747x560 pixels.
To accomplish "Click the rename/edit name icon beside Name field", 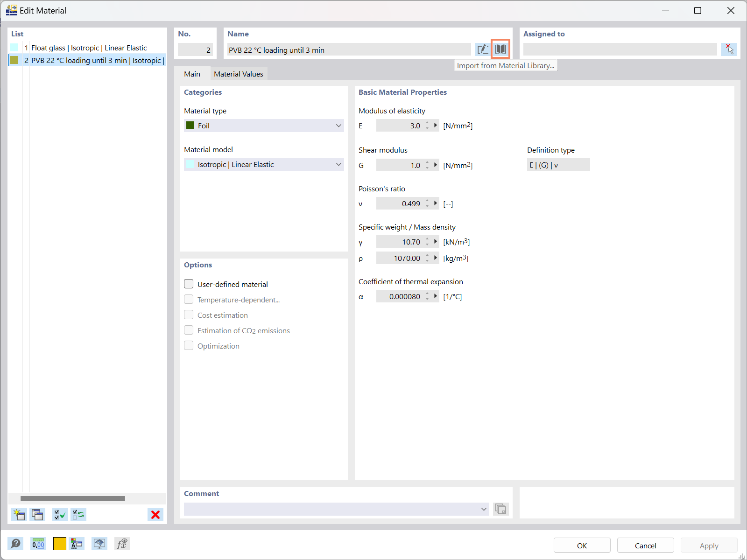I will pyautogui.click(x=483, y=49).
